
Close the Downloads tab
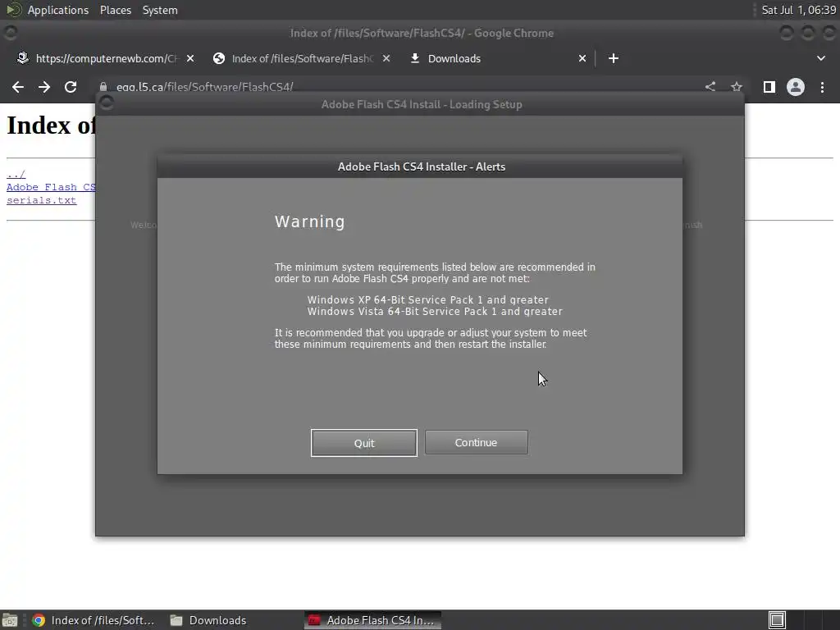(582, 58)
